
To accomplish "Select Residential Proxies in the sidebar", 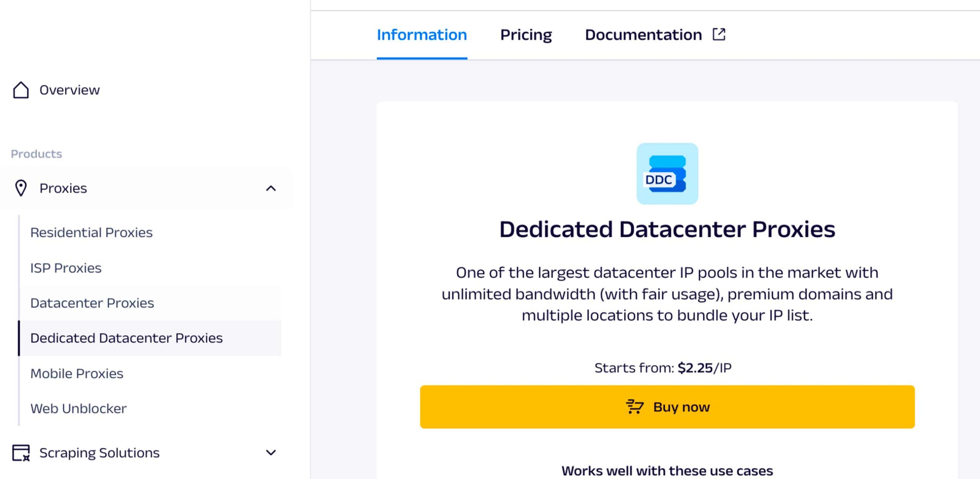I will (x=91, y=233).
